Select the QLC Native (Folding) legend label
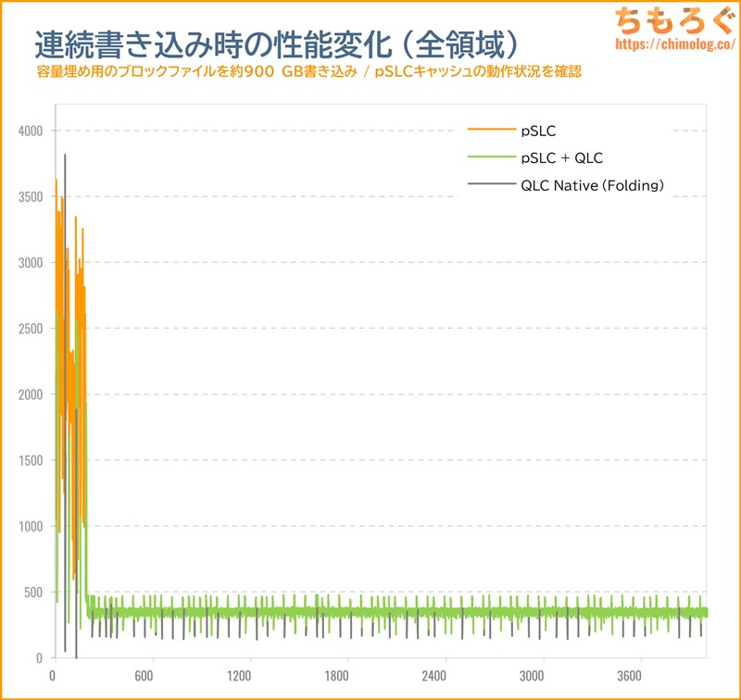The height and width of the screenshot is (700, 741). click(x=593, y=185)
